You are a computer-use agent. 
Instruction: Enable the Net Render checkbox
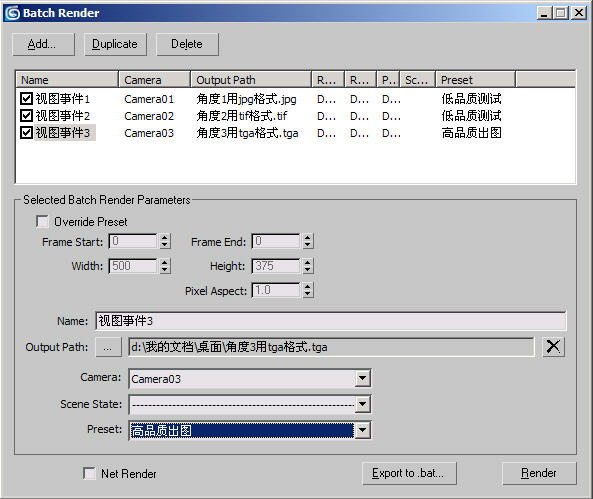pos(89,473)
